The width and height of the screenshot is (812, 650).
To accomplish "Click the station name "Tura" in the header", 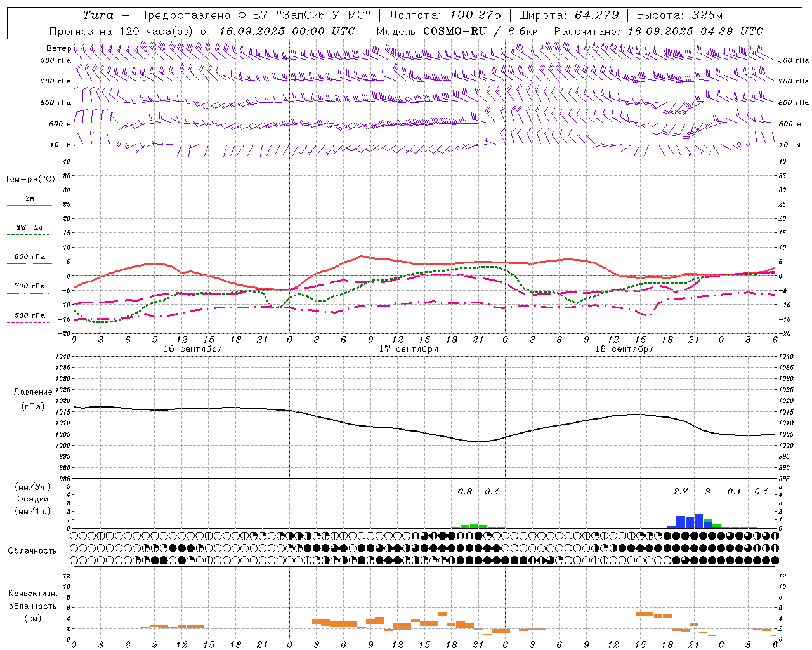I will pyautogui.click(x=99, y=15).
